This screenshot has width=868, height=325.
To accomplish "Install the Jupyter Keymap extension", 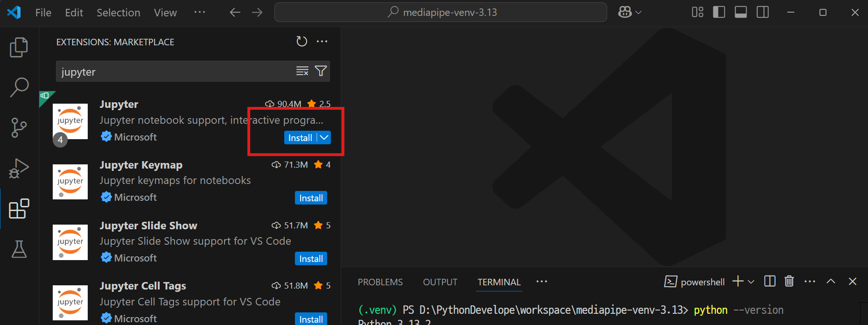I will tap(311, 198).
